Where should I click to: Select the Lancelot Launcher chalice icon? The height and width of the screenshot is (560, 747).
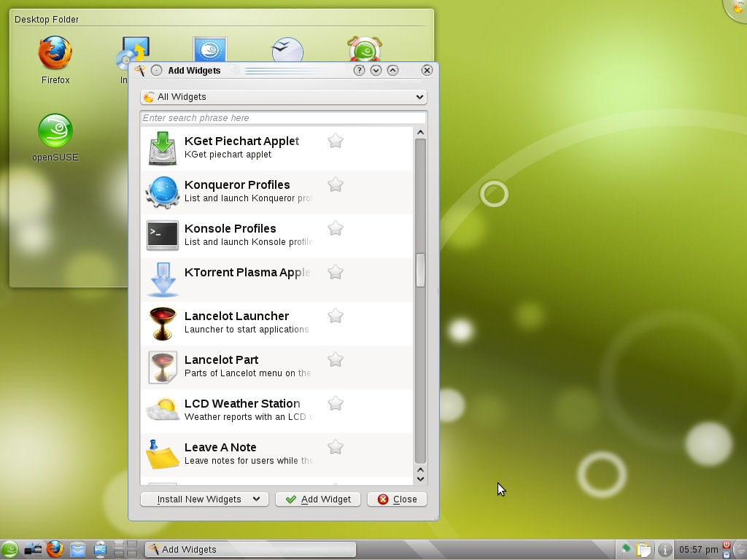(x=162, y=323)
